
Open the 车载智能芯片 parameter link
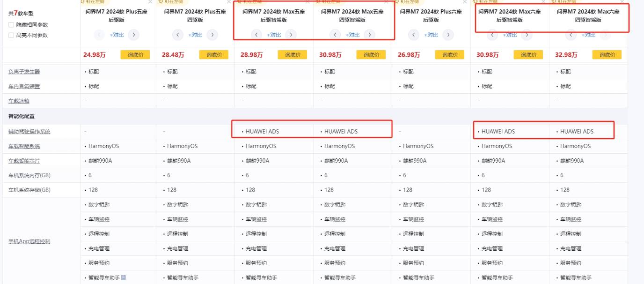pos(24,161)
